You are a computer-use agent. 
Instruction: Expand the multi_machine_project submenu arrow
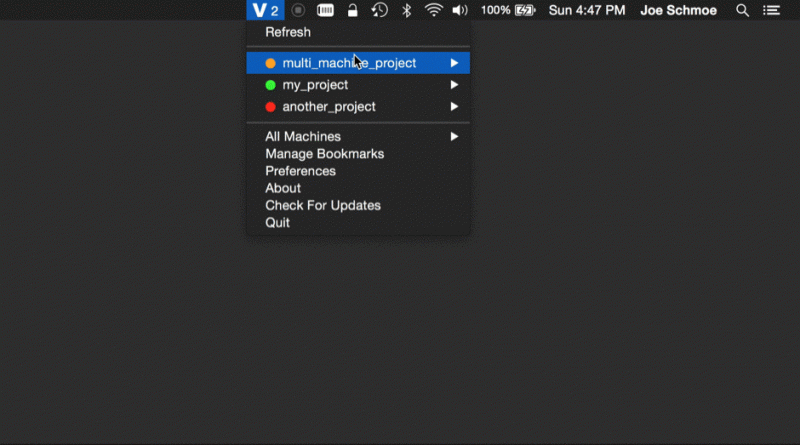[454, 63]
